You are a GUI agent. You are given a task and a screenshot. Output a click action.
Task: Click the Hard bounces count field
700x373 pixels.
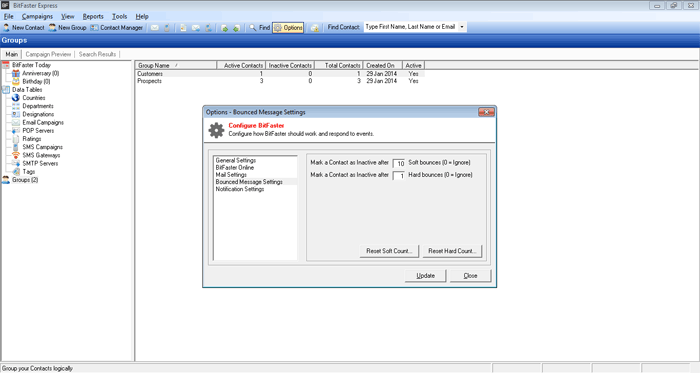[399, 175]
